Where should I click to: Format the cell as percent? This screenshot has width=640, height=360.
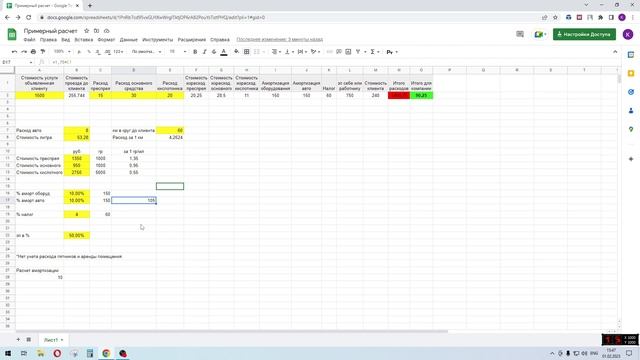[x=89, y=52]
